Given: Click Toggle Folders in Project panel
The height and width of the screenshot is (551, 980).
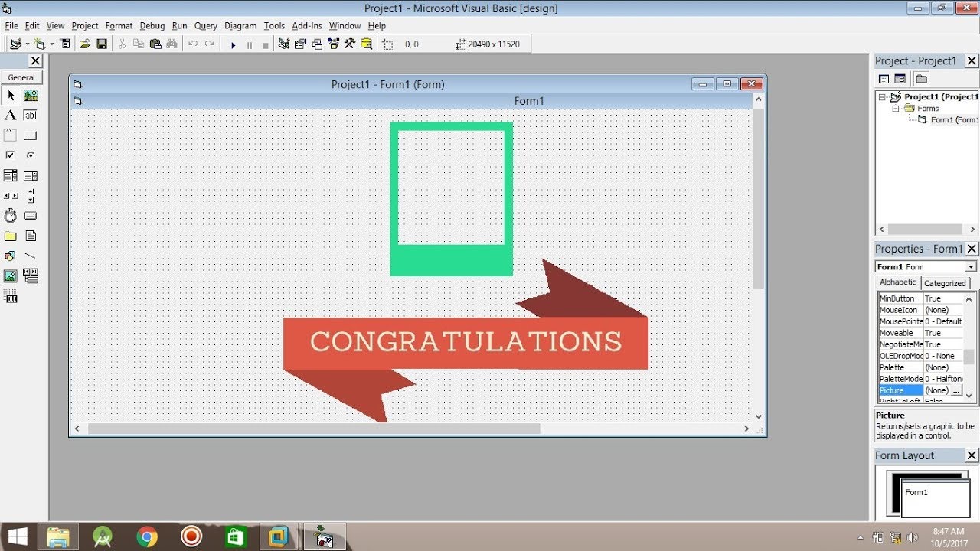Looking at the screenshot, I should [921, 79].
